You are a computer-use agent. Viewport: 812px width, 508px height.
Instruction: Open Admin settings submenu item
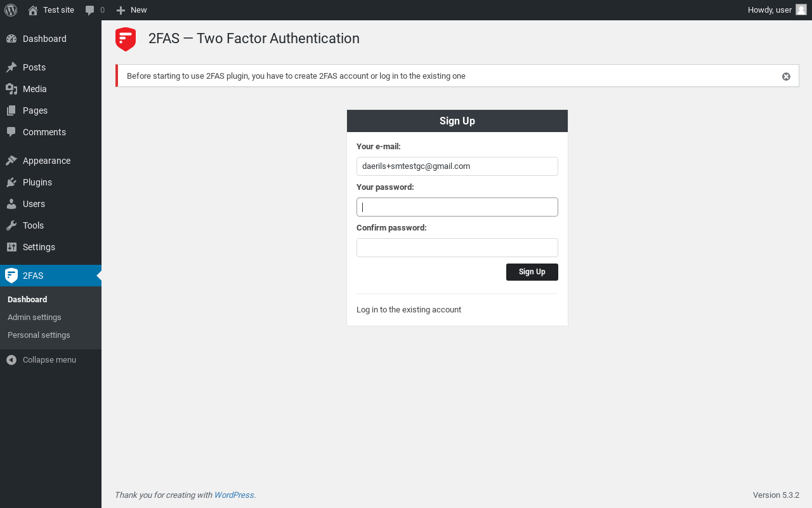coord(34,317)
